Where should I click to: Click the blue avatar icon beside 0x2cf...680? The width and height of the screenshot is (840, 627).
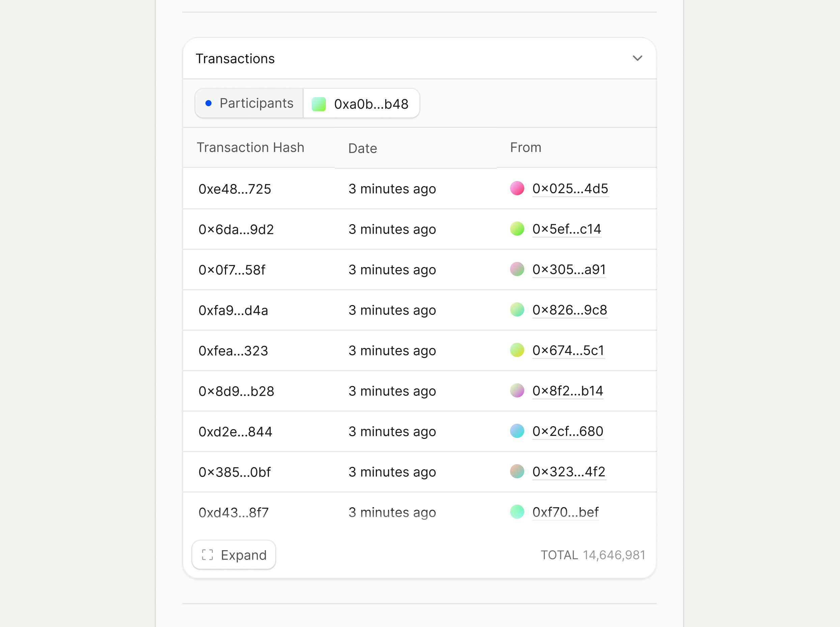click(x=517, y=431)
